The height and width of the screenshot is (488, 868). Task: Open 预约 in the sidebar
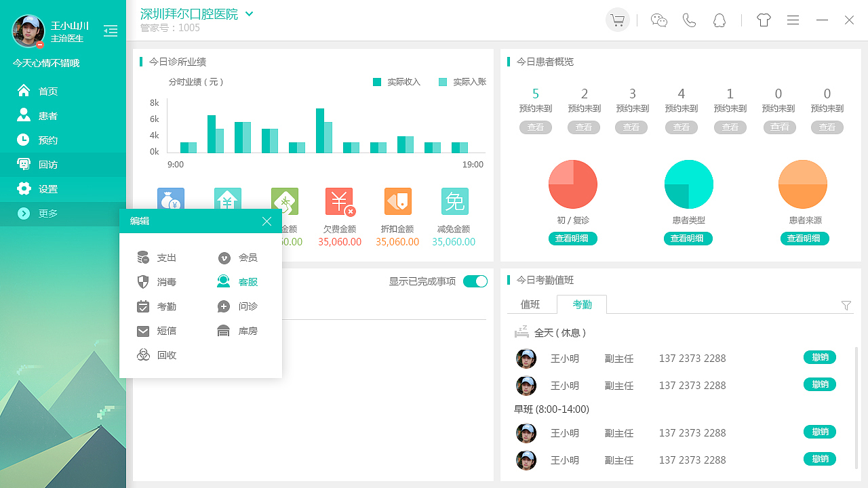point(63,140)
